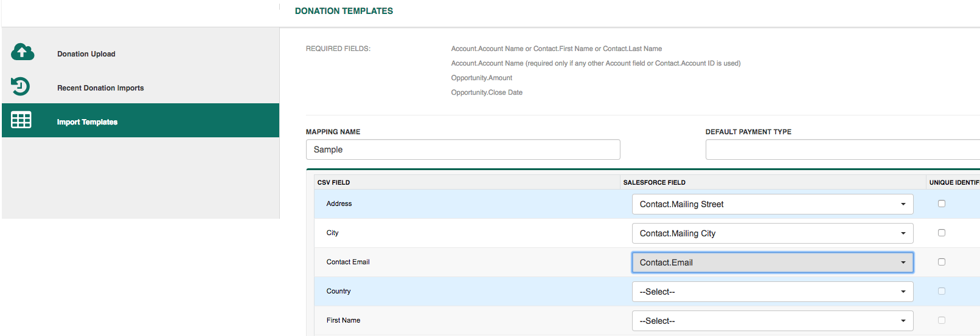This screenshot has height=336, width=980.
Task: Enable unique identifier for Contact Email
Action: (941, 262)
